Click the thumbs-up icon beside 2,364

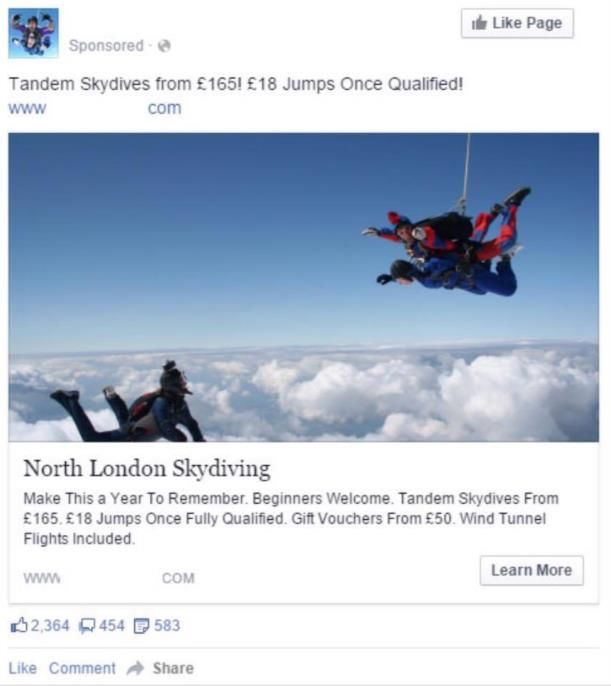pos(19,625)
